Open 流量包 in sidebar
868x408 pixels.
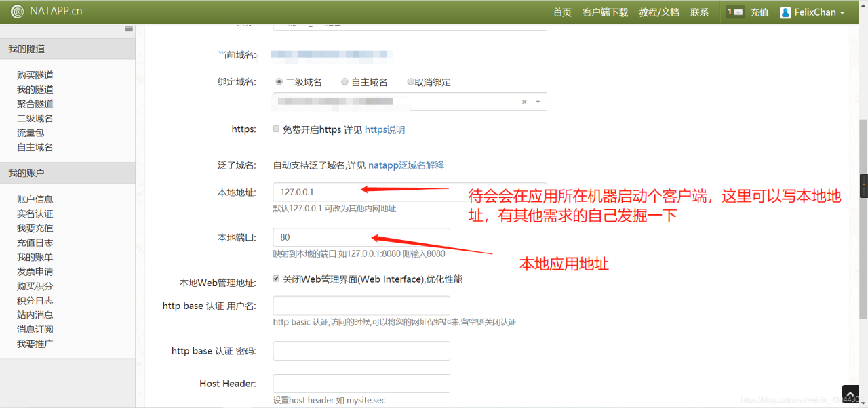click(31, 133)
